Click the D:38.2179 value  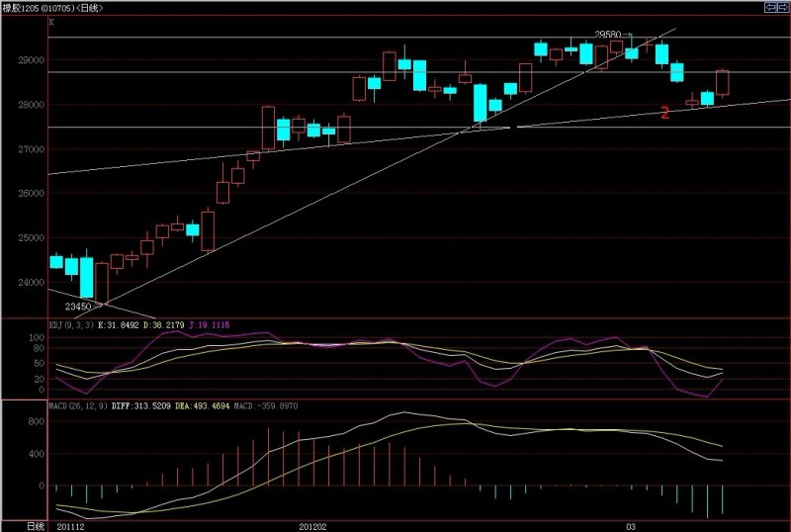[164, 325]
